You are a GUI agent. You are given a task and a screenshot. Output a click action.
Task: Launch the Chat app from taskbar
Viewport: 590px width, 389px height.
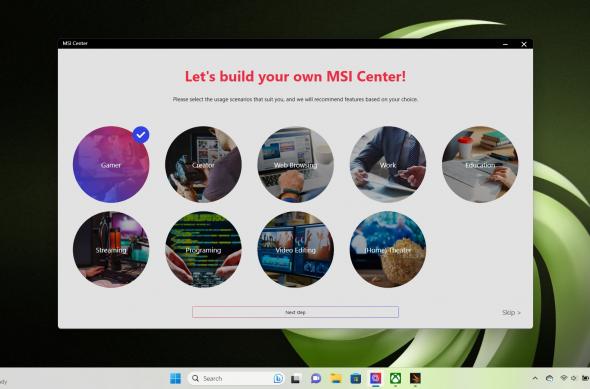316,378
